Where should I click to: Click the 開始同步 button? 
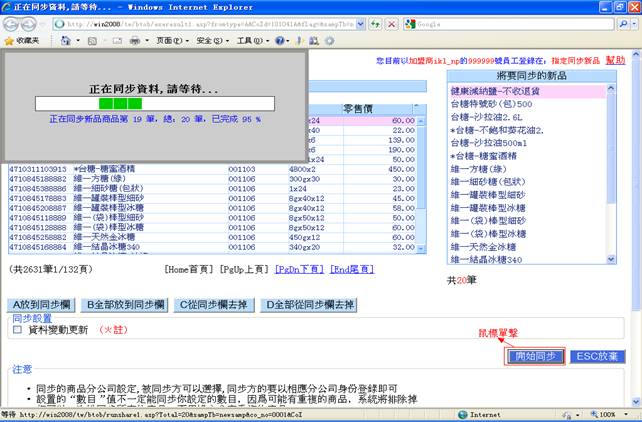point(536,356)
